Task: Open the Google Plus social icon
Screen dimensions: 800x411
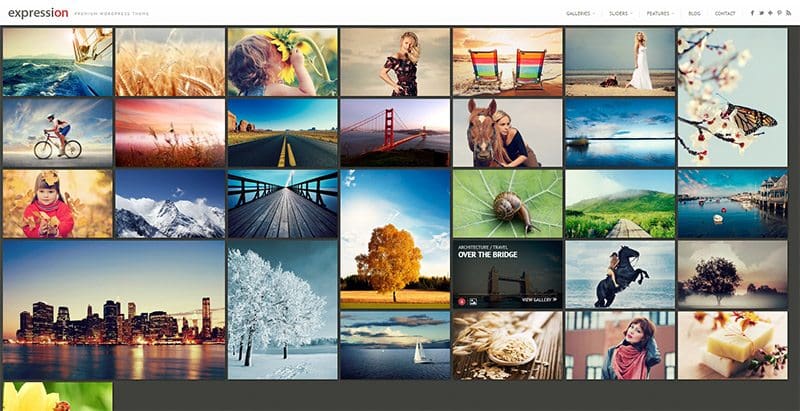Action: 770,13
